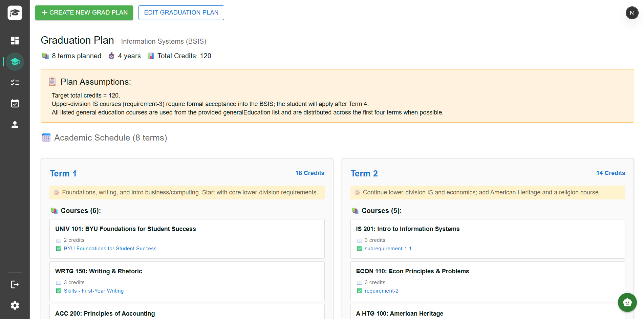Click the app logo at the top left
The image size is (644, 319).
tap(14, 13)
